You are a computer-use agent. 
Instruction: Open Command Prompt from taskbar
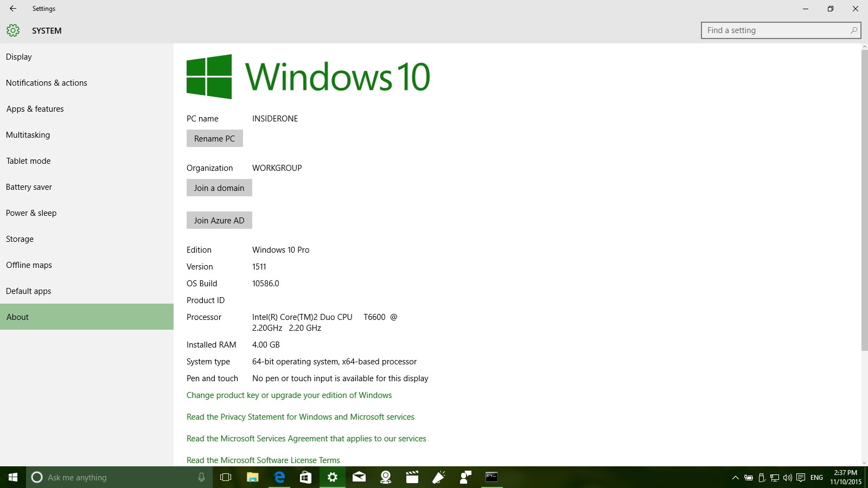pos(492,477)
